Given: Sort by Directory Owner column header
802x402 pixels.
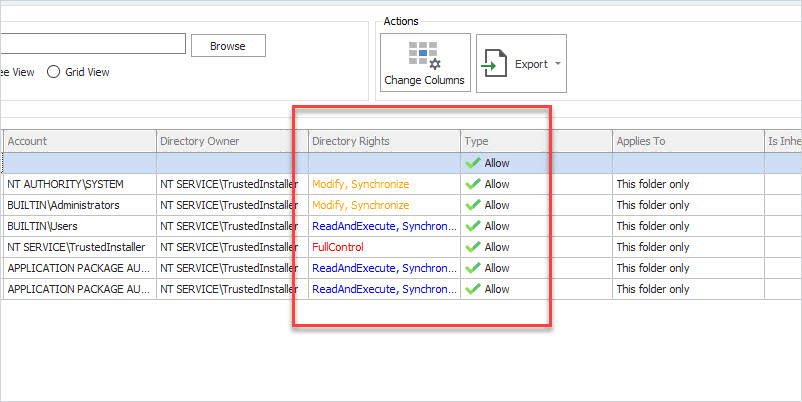Looking at the screenshot, I should pos(232,141).
